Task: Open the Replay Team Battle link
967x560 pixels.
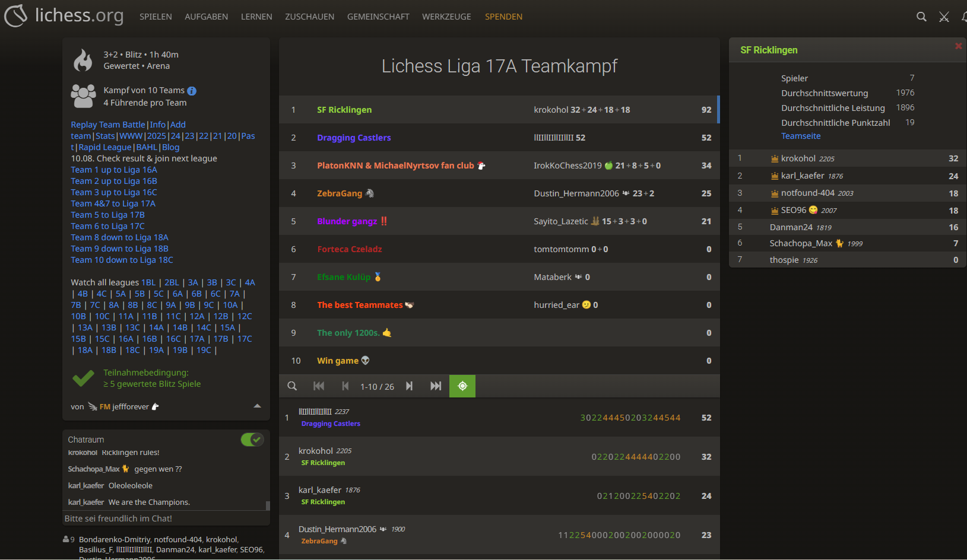Action: (108, 125)
